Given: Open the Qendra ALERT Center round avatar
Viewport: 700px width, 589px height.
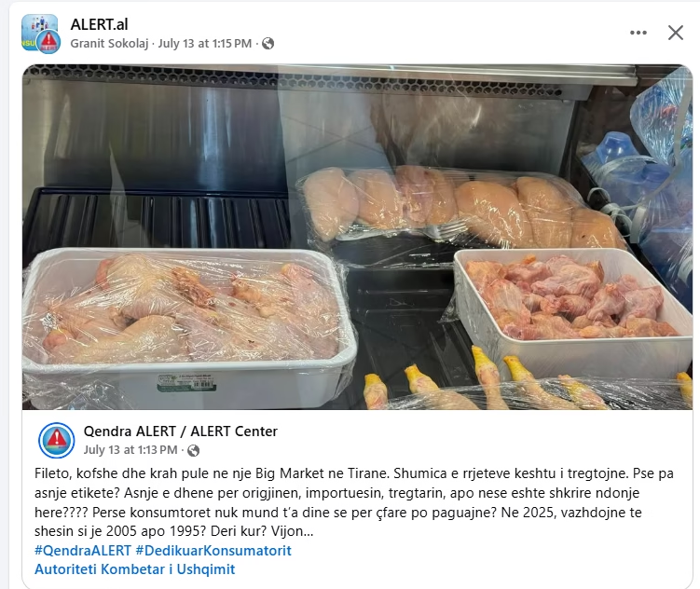Looking at the screenshot, I should pos(56,440).
